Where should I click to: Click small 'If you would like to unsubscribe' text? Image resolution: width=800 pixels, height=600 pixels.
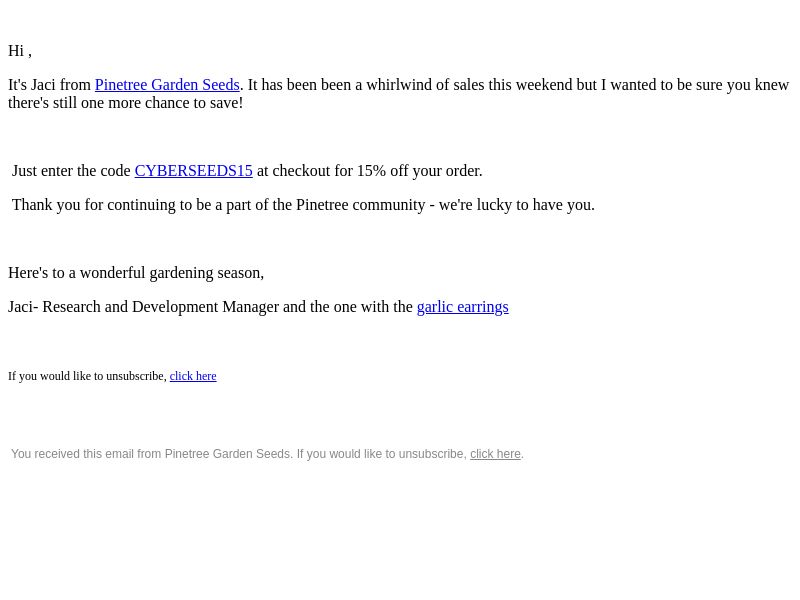point(87,376)
